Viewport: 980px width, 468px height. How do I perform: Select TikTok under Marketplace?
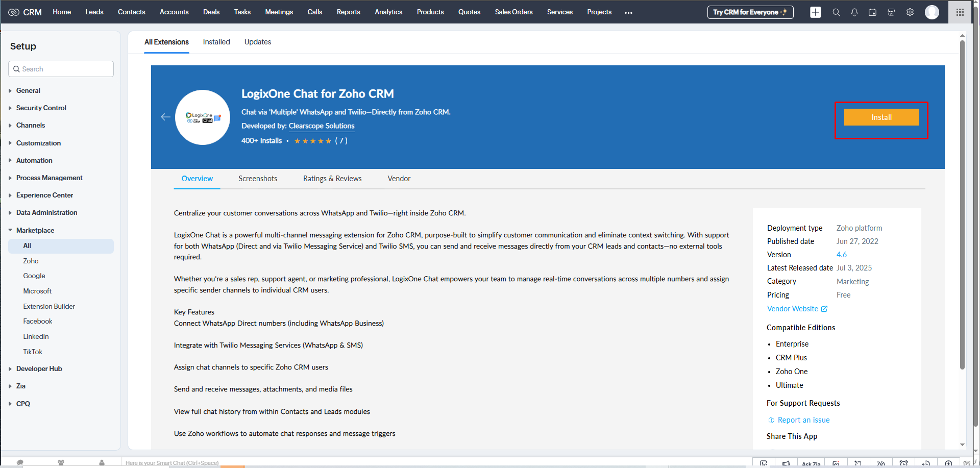[x=33, y=352]
